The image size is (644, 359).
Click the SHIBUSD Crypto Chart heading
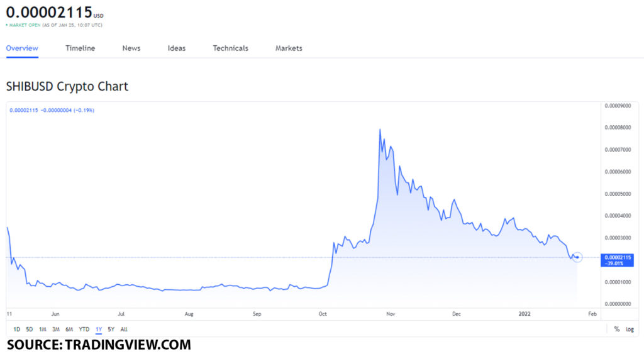[x=67, y=86]
